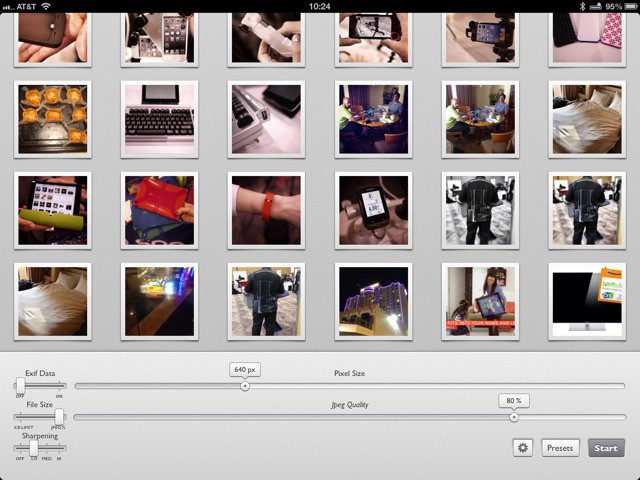Click the Pixel Size slider handle
The height and width of the screenshot is (480, 640).
click(x=245, y=386)
